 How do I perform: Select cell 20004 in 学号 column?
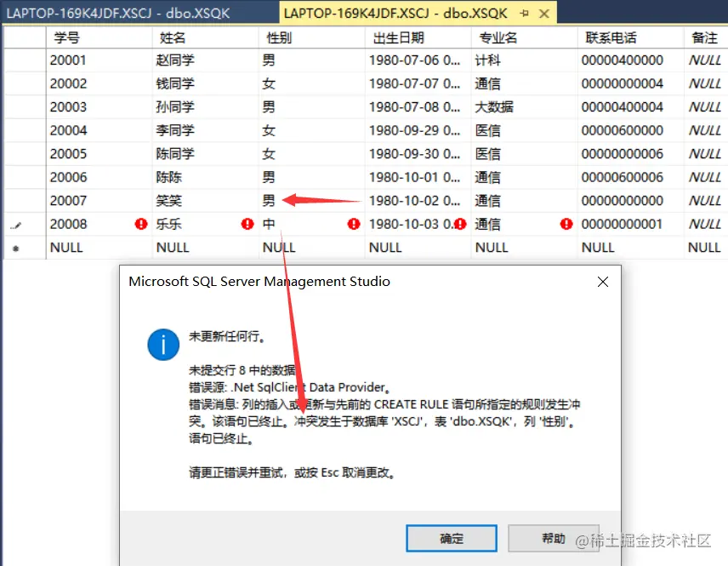pyautogui.click(x=100, y=130)
